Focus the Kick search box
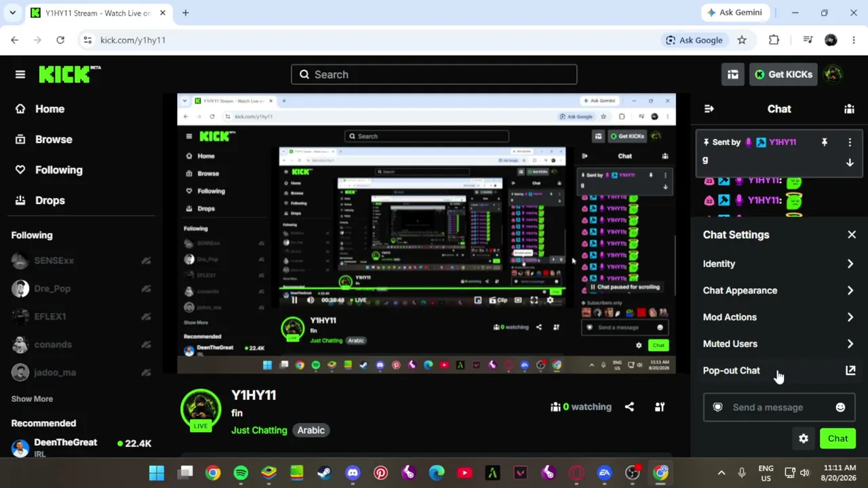Image resolution: width=868 pixels, height=488 pixels. pyautogui.click(x=434, y=75)
